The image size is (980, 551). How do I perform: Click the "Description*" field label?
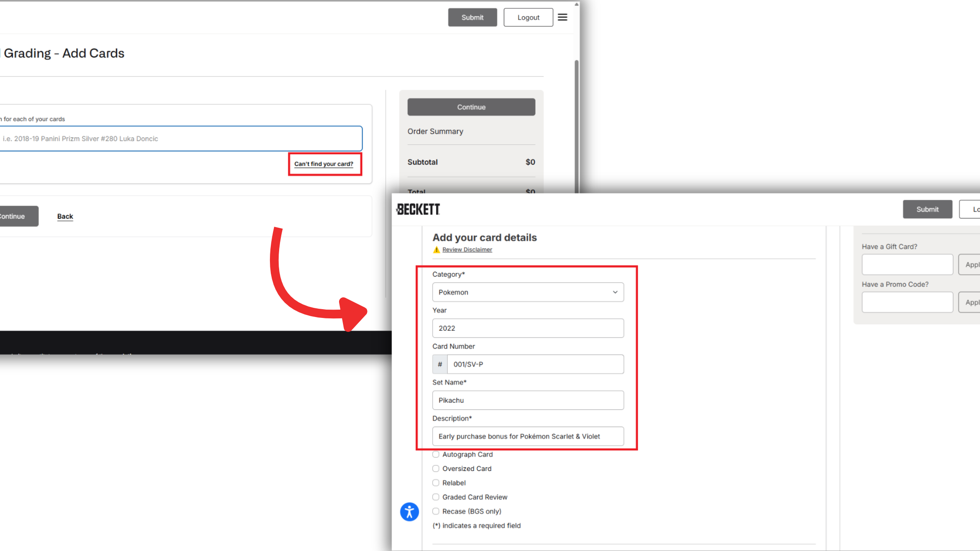[452, 418]
